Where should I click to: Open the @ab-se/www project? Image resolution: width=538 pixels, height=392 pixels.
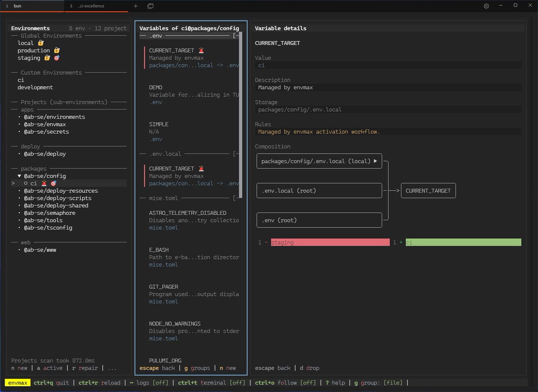click(40, 250)
